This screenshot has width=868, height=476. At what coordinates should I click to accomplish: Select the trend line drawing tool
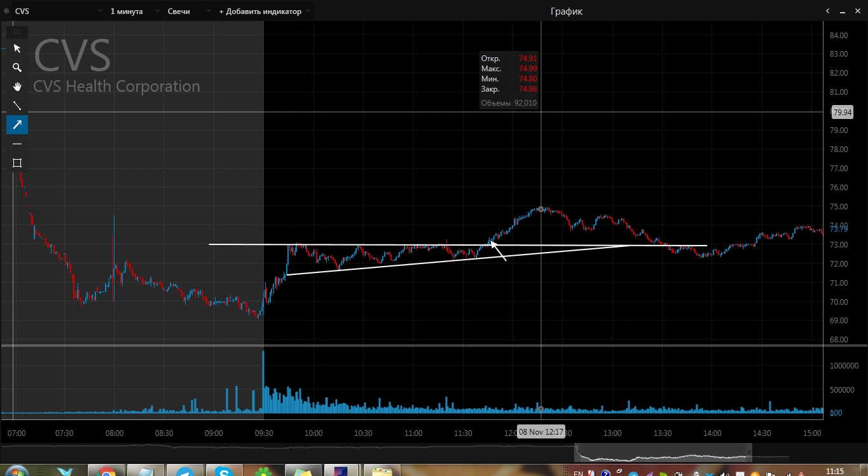(17, 106)
